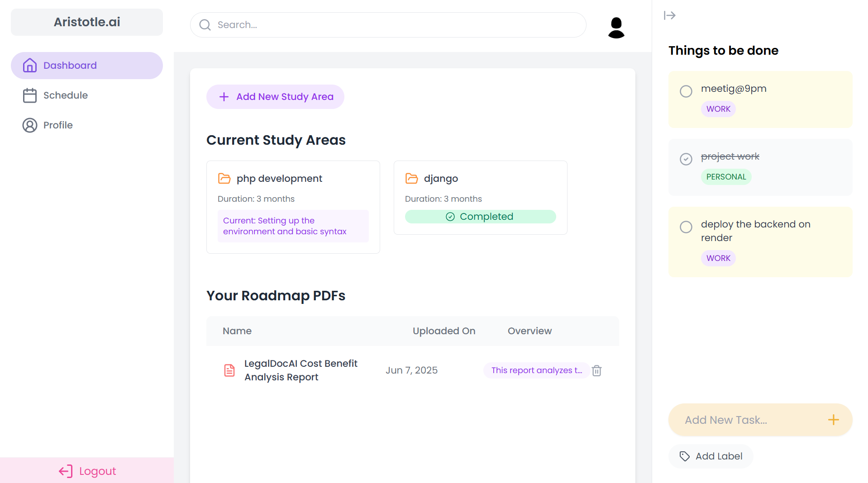
Task: Click the search magnifier icon
Action: point(205,25)
